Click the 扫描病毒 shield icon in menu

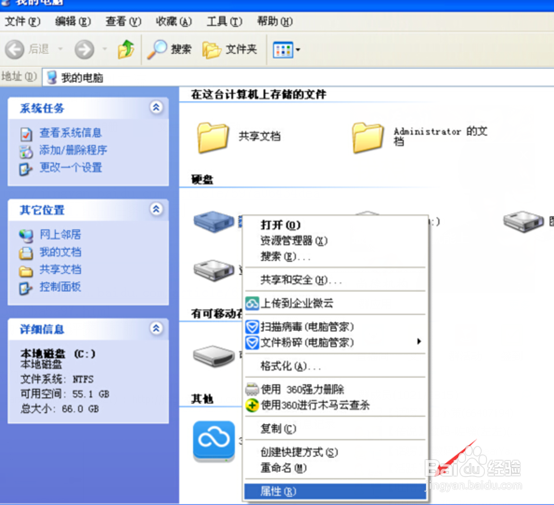click(252, 327)
